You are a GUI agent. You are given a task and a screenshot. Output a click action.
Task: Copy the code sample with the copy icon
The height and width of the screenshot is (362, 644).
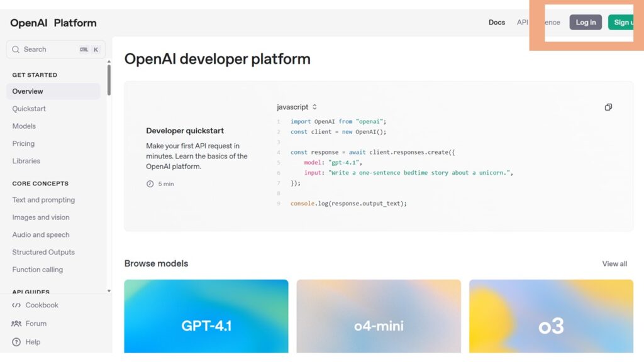[608, 107]
